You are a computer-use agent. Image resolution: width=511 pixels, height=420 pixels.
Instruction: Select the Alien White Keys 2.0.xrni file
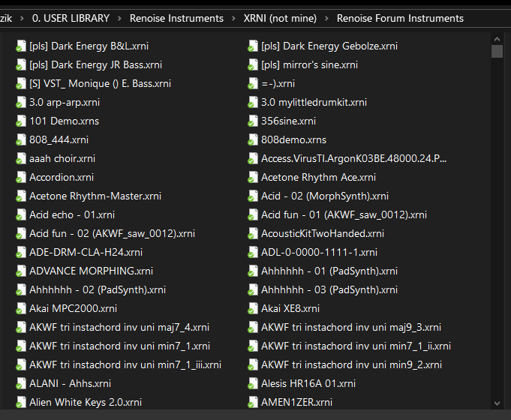[x=86, y=403]
